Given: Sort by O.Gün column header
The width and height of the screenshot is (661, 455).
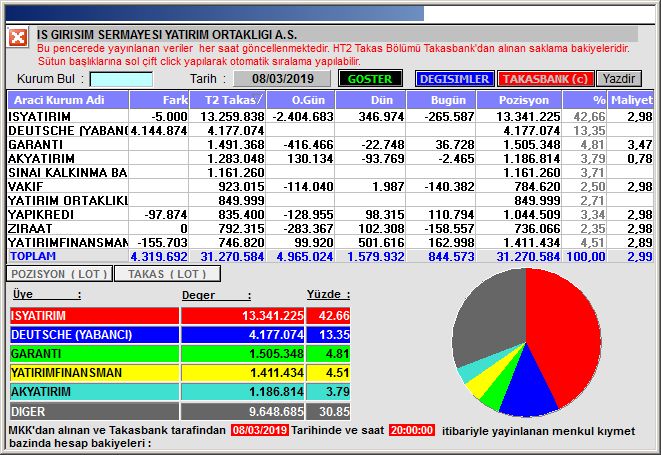Looking at the screenshot, I should tap(301, 100).
